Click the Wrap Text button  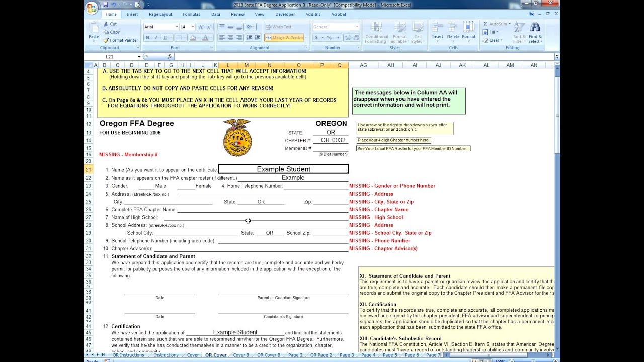pyautogui.click(x=279, y=27)
